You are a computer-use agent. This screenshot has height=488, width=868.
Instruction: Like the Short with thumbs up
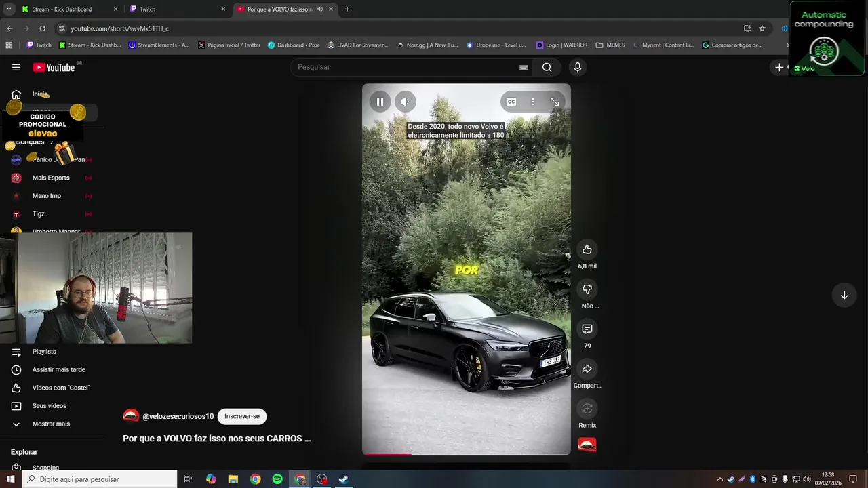587,249
